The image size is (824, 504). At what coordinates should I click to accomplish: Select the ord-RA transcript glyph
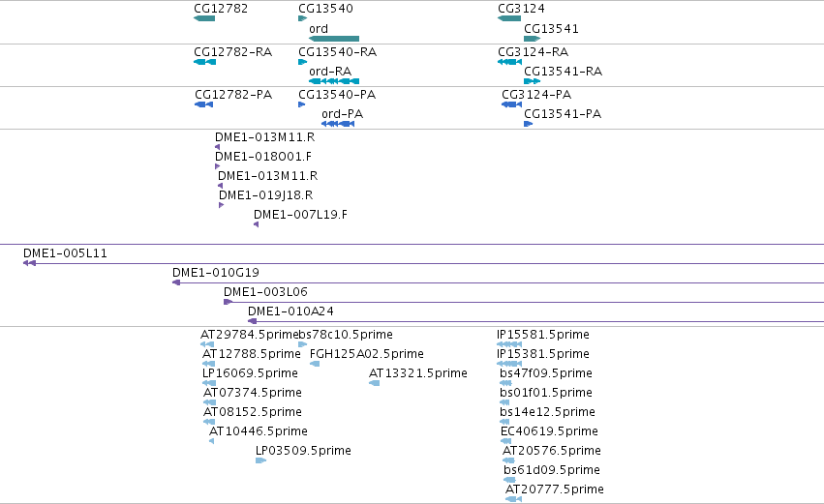point(334,81)
